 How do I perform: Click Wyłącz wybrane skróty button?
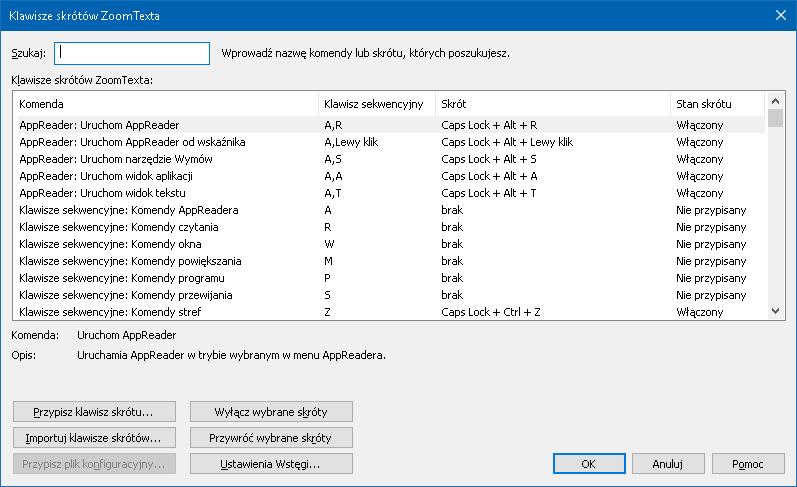(x=271, y=412)
